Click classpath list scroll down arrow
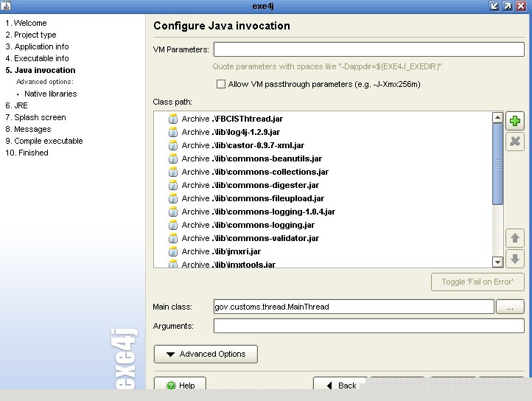Viewport: 532px width, 401px height. click(x=497, y=262)
